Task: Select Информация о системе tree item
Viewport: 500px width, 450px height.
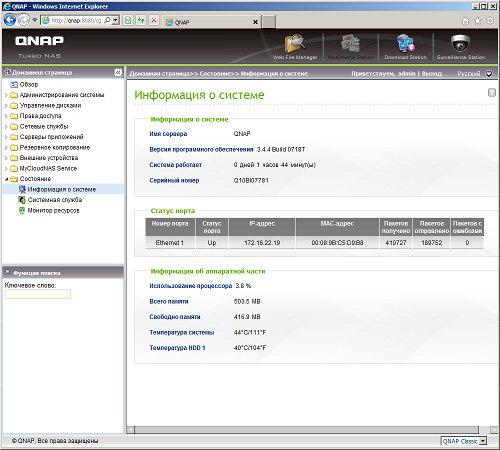Action: pos(62,189)
